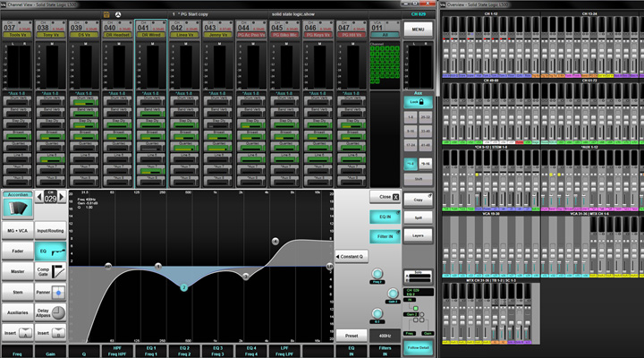Switch to the Input/Routing section
The width and height of the screenshot is (644, 358).
coord(52,231)
